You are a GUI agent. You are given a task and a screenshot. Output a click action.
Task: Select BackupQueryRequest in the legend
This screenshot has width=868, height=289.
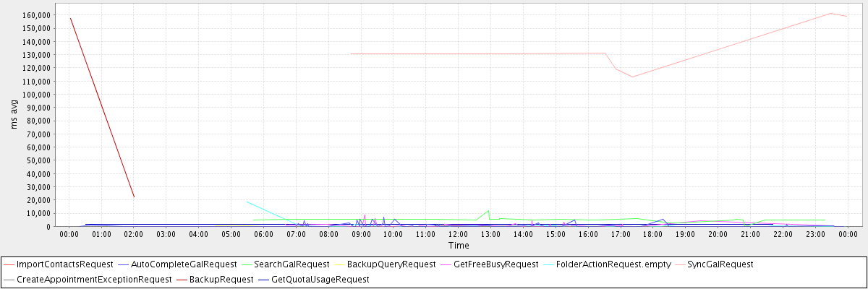[x=391, y=264]
